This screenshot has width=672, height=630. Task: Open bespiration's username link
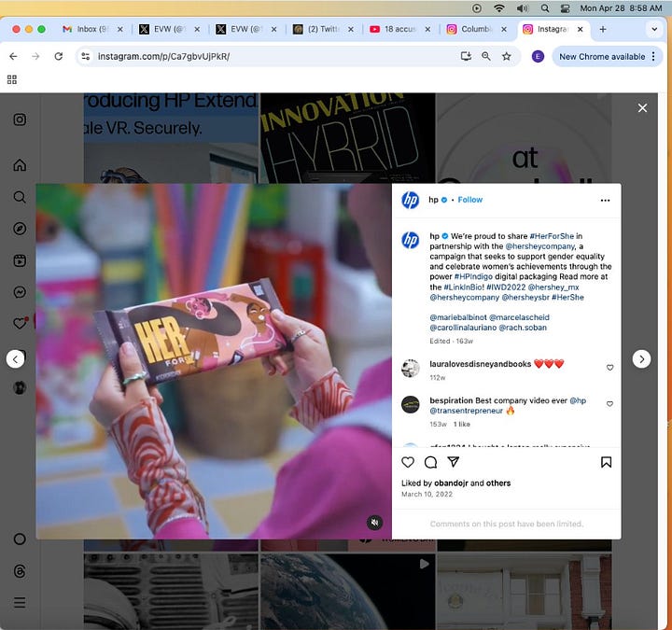click(452, 400)
